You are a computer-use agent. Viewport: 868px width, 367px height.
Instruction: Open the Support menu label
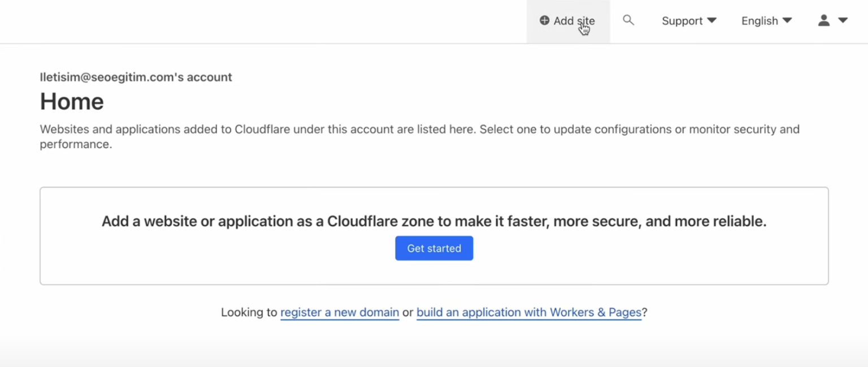click(x=682, y=21)
